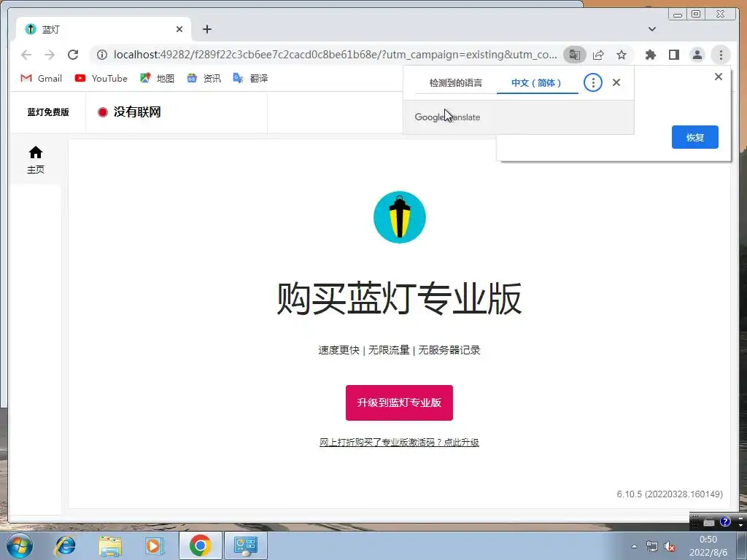Bookmark this page with the star
Screen dimensions: 747x560
[622, 55]
